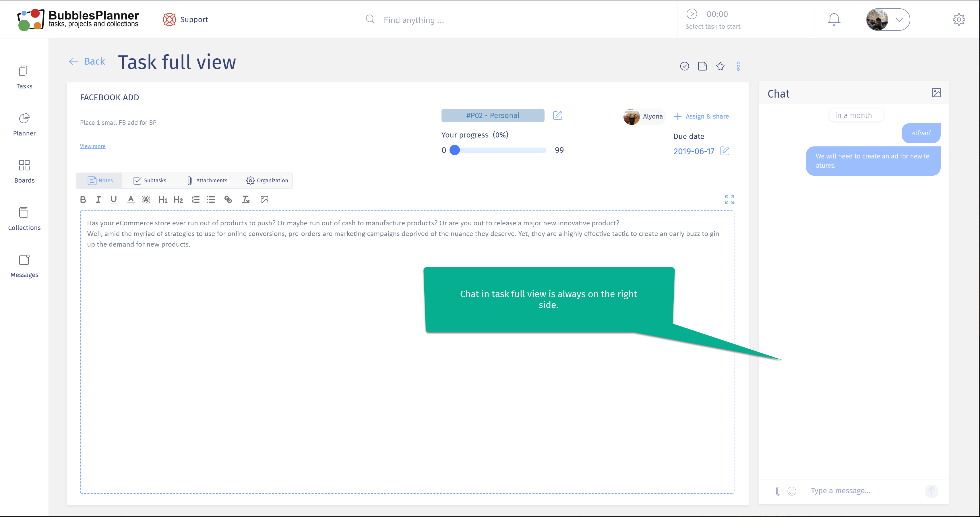Click the 'We will need to create an ad' message
980x517 pixels.
[873, 160]
